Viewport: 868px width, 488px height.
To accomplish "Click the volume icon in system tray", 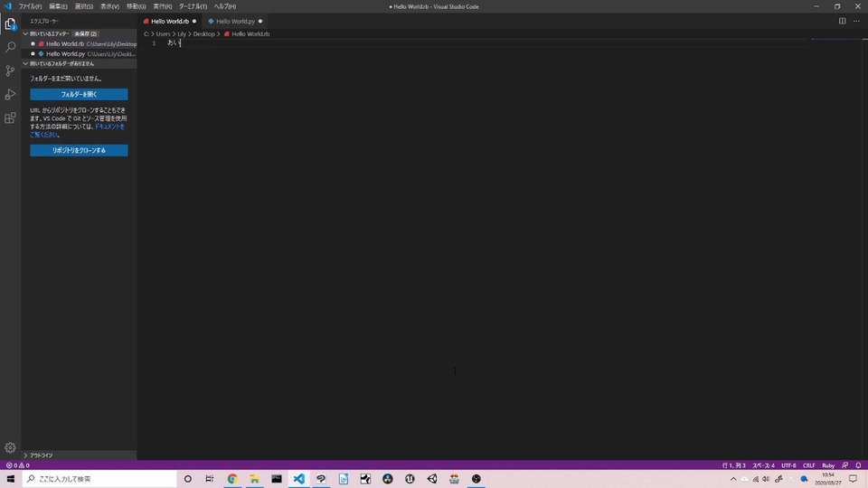I will 766,479.
